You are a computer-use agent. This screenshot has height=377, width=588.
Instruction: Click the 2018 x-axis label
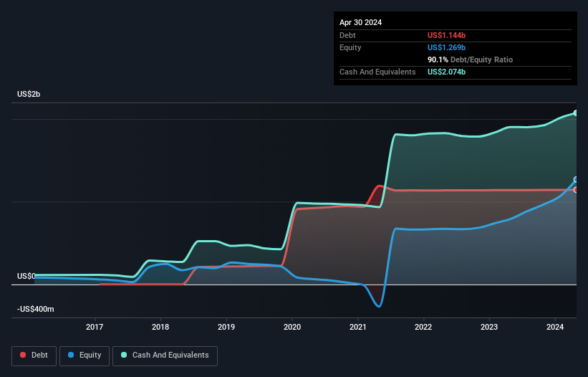[x=160, y=327]
